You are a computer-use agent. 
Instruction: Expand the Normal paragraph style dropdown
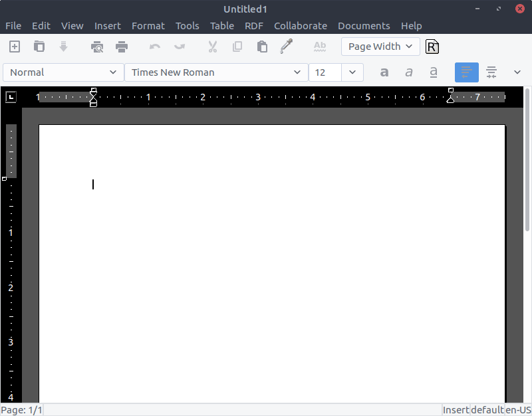(x=63, y=72)
